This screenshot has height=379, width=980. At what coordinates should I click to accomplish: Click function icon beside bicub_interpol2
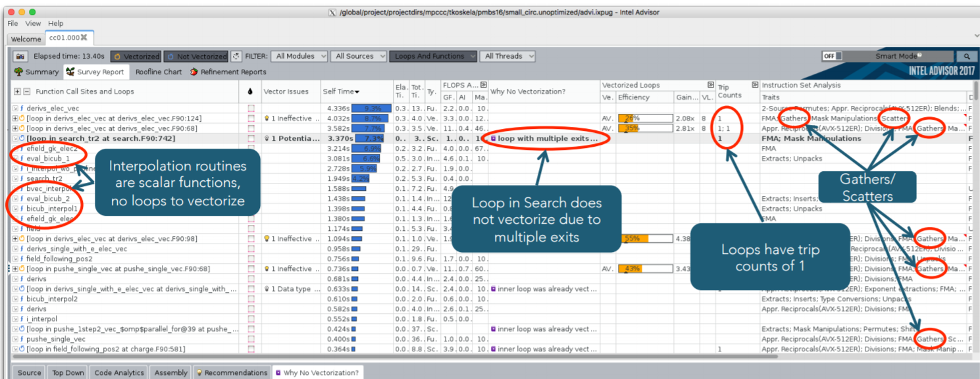tap(21, 299)
